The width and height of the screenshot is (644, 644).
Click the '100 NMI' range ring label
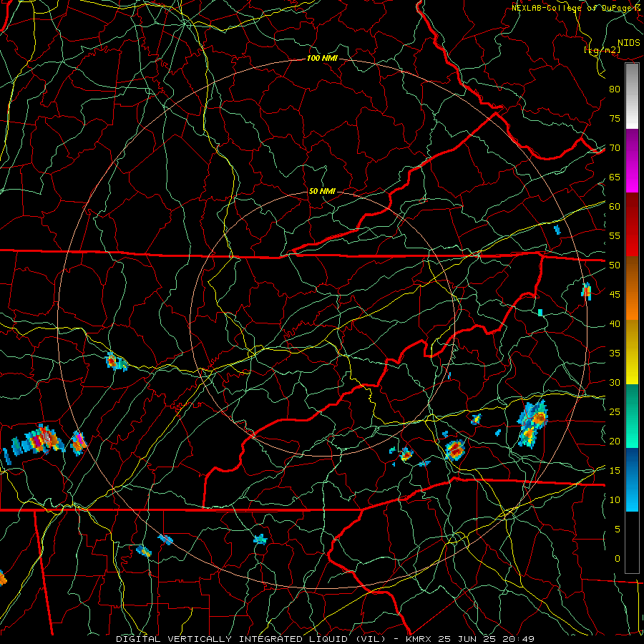click(322, 59)
